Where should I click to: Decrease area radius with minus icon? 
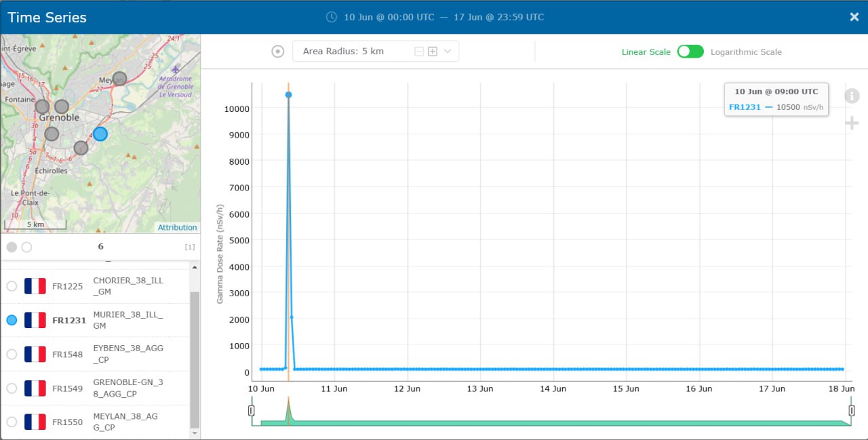tap(419, 52)
